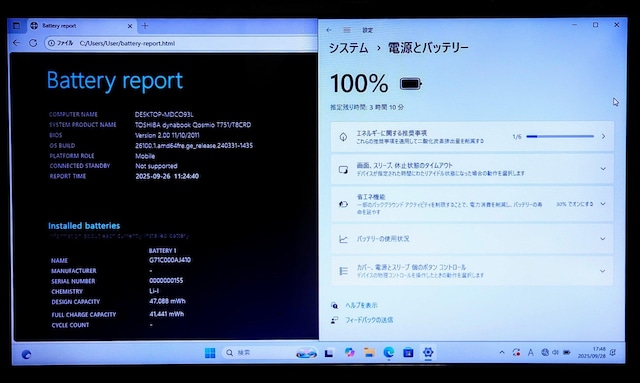Close the Battery report tab
The width and height of the screenshot is (640, 383).
coord(130,26)
